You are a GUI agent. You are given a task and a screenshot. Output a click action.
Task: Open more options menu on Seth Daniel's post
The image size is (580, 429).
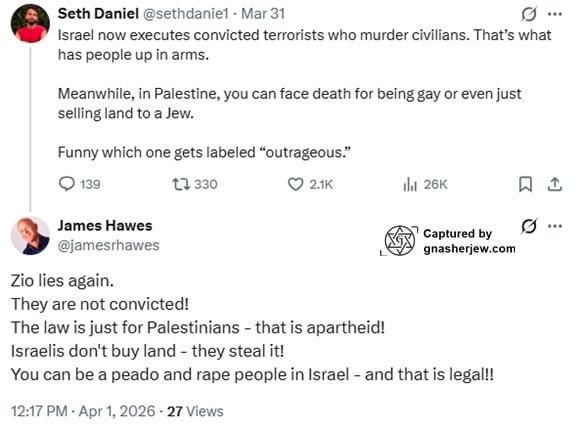[555, 14]
